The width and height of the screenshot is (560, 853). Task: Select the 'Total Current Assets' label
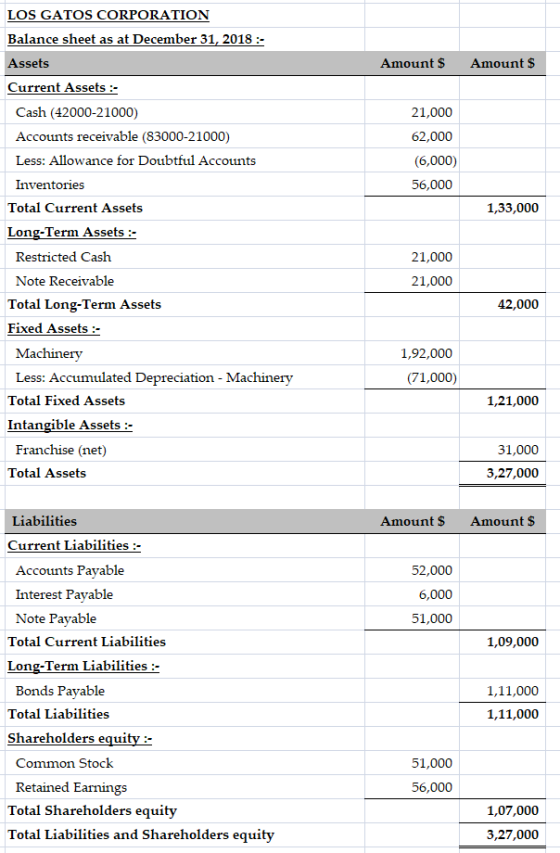tap(75, 208)
